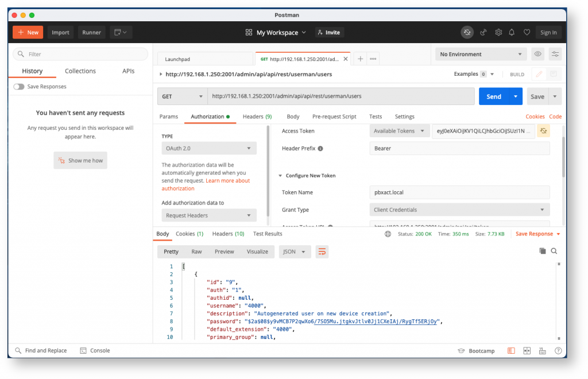Open the Launchpad tab
588x379 pixels.
(x=205, y=59)
